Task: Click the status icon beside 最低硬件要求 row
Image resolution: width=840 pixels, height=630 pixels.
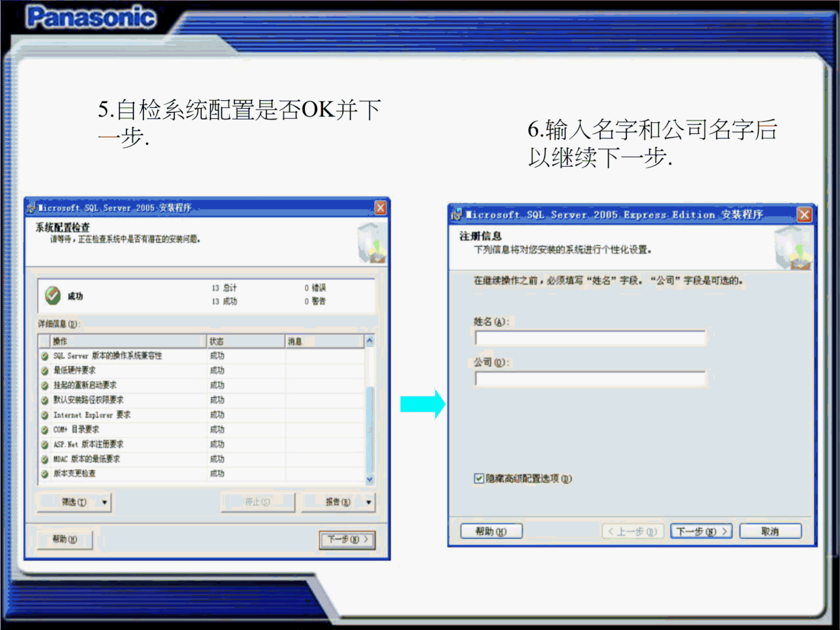Action: 45,371
